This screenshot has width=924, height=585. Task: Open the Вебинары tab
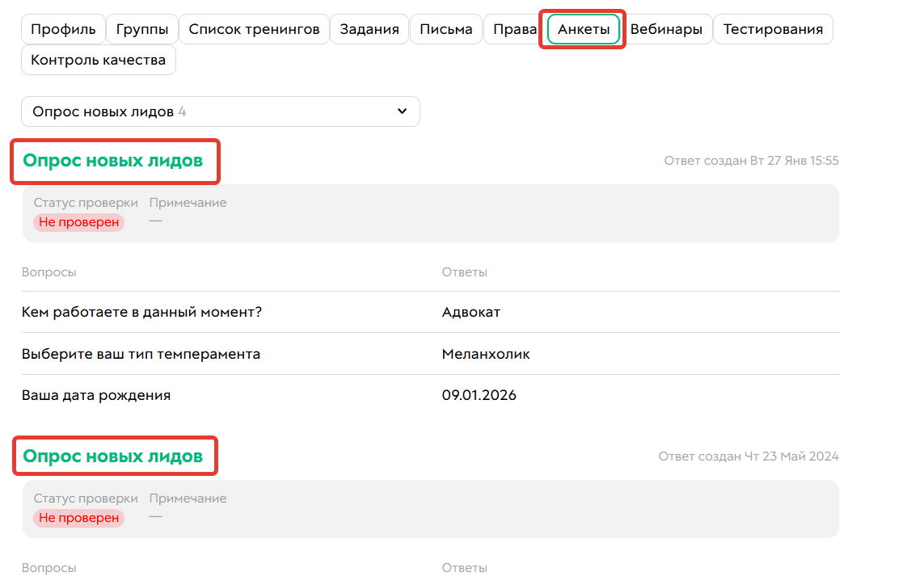pyautogui.click(x=669, y=28)
